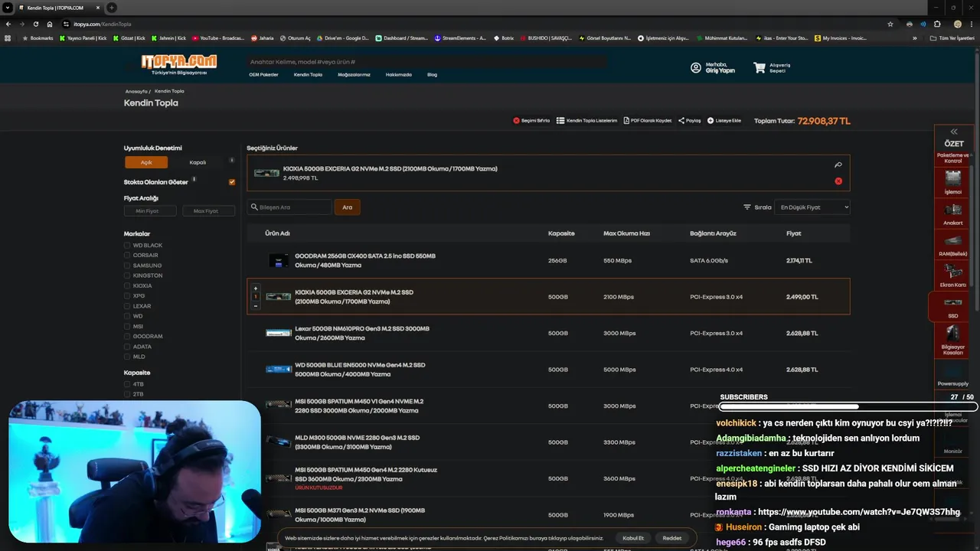Check the 4TB capacity filter

point(127,384)
